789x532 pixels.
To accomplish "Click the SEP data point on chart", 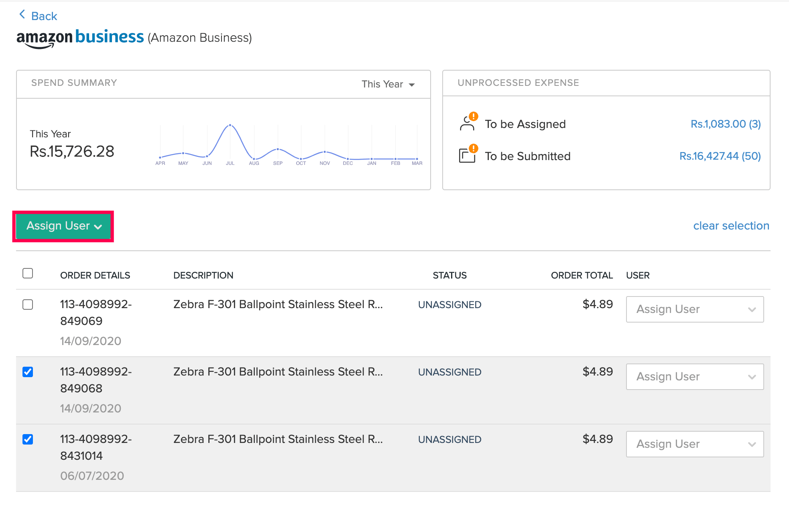I will pyautogui.click(x=278, y=149).
